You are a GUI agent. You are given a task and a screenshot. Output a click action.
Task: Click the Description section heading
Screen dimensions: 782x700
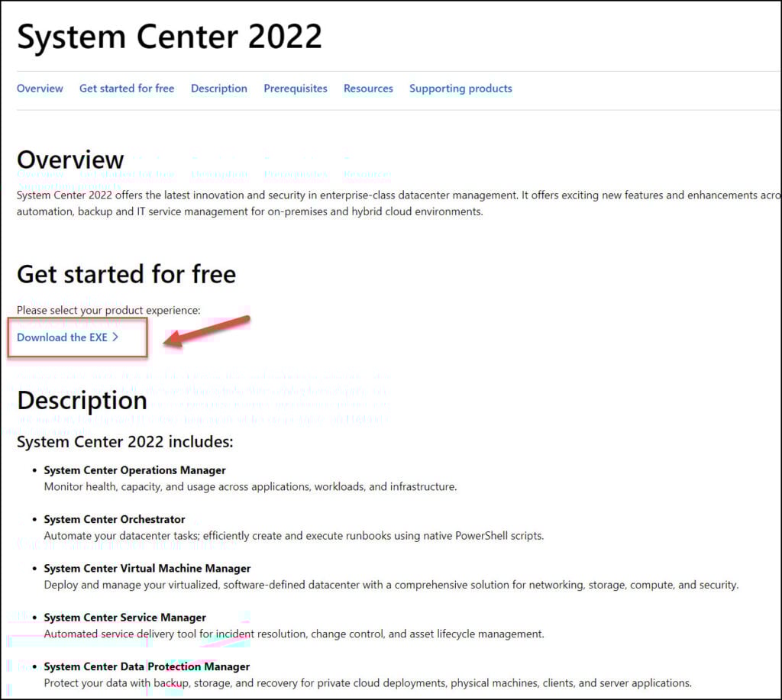click(82, 402)
